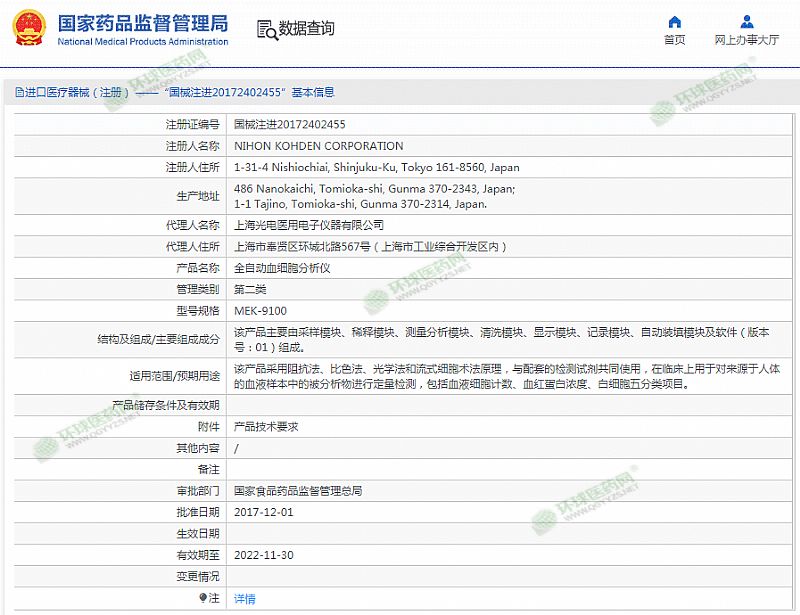800x615 pixels.
Task: Click the NMPA national emblem logo
Action: point(29,30)
